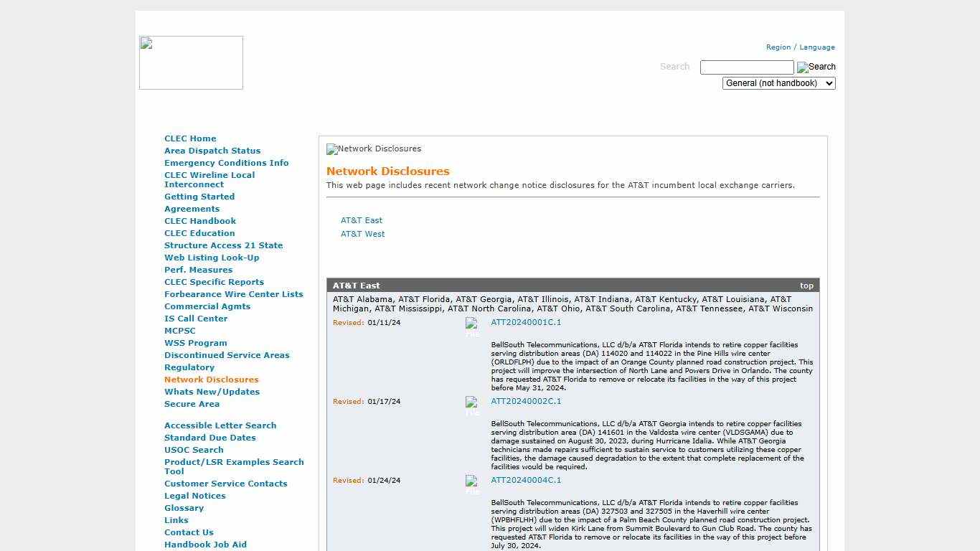Open disclosure ATT20240001C.1

click(x=526, y=322)
